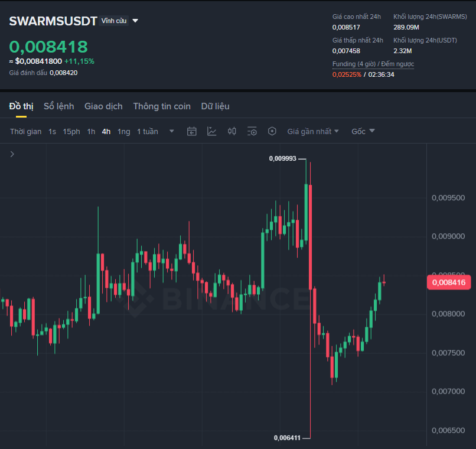Switch to the Đồ thị tab

(x=21, y=106)
